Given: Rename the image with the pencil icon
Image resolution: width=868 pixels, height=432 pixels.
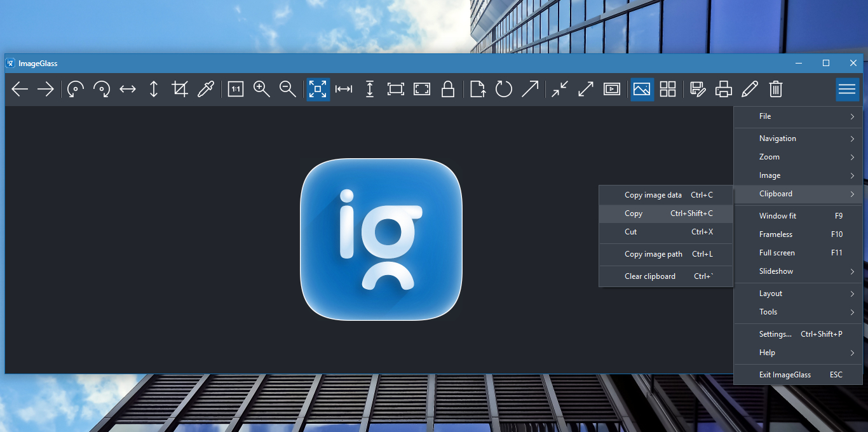Looking at the screenshot, I should [x=750, y=90].
